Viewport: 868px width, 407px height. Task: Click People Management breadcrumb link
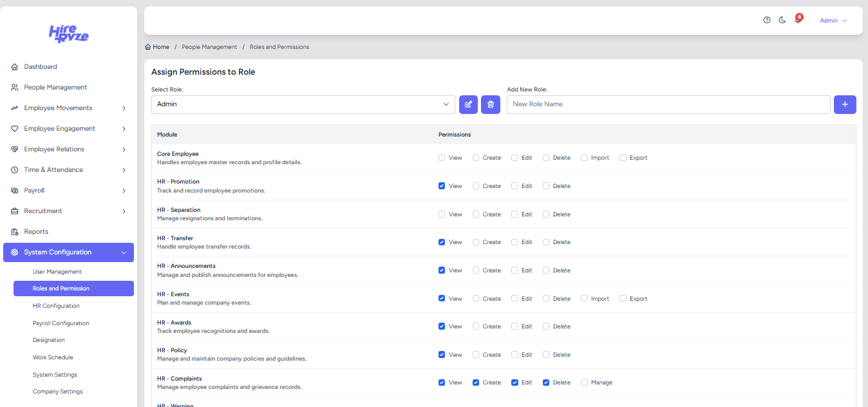click(x=209, y=47)
